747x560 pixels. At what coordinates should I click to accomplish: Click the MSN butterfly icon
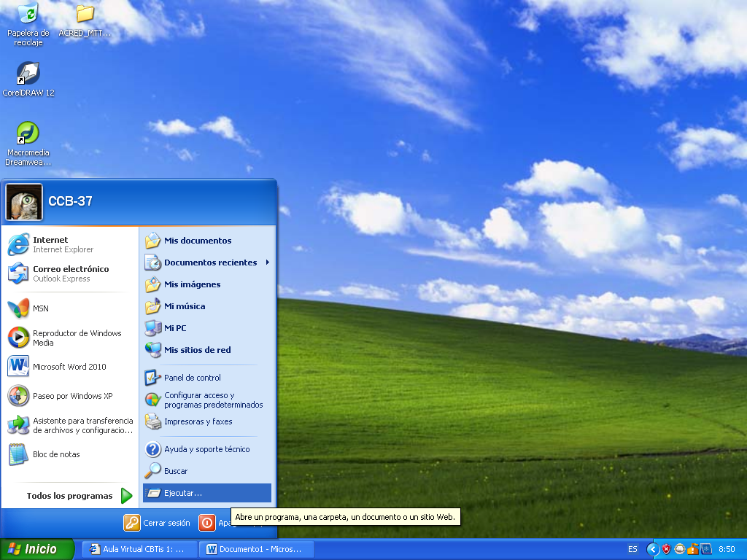click(18, 308)
